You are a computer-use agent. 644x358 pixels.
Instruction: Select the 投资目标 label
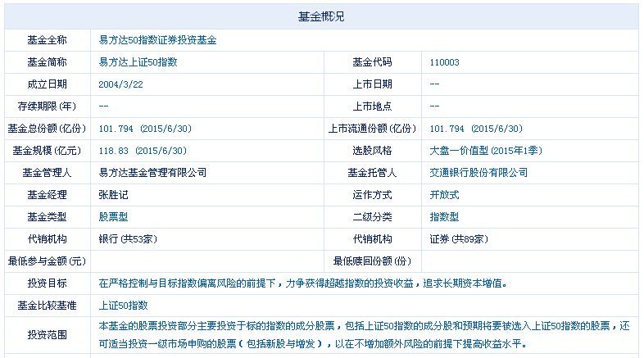pyautogui.click(x=47, y=283)
